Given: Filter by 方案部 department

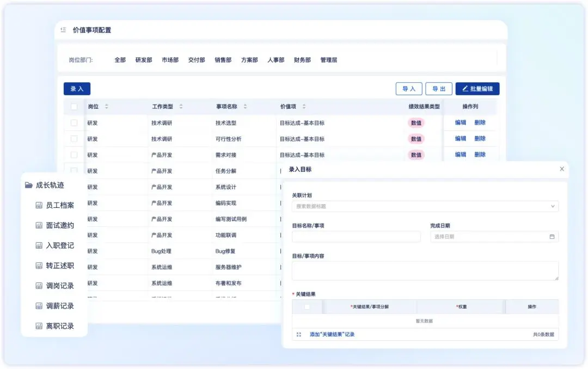Looking at the screenshot, I should (249, 60).
